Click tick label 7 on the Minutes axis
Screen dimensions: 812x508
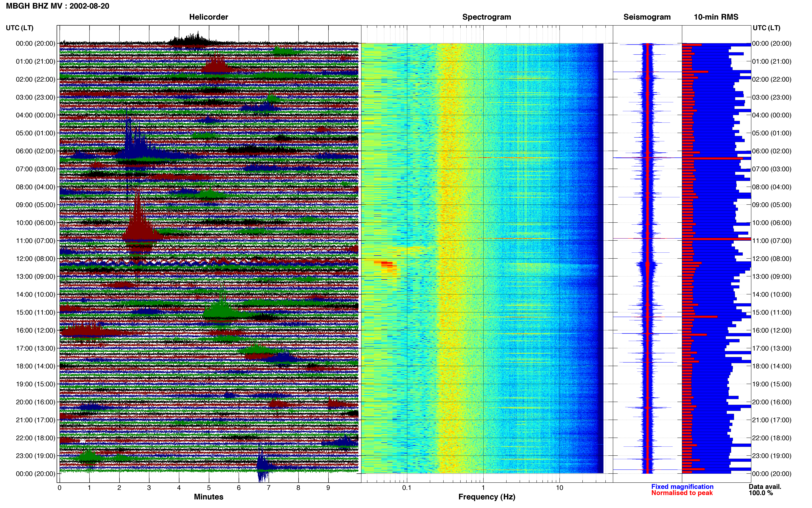(269, 488)
